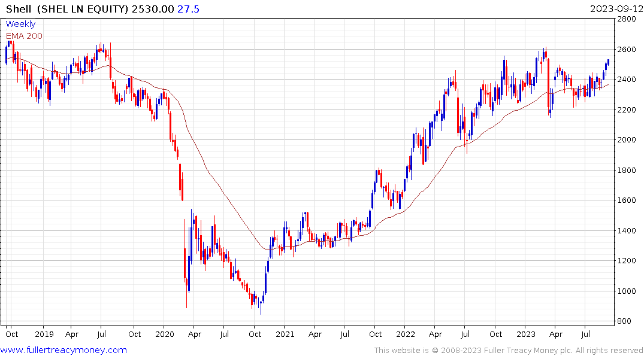This screenshot has height=359, width=644.
Task: Click the 1400 price axis label
Action: click(627, 230)
